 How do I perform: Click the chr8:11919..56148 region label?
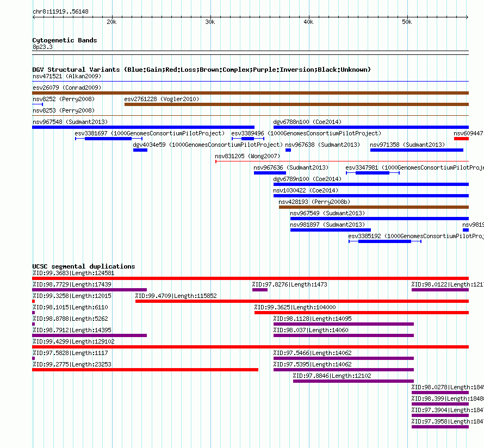pyautogui.click(x=60, y=12)
